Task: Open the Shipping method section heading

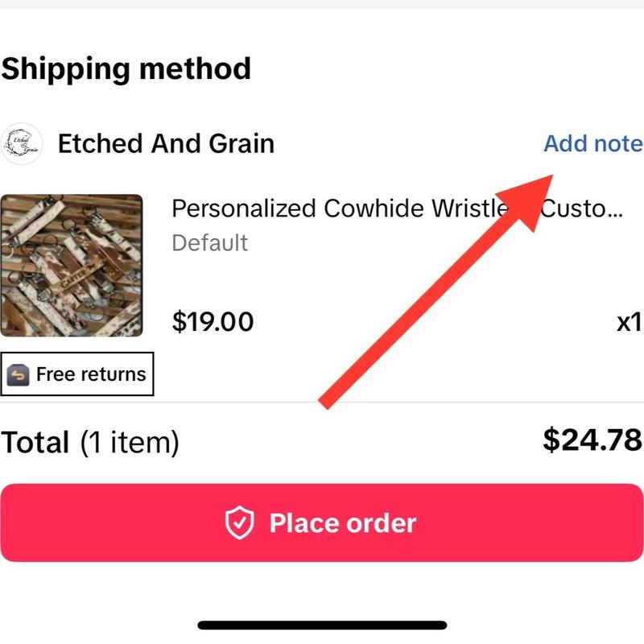Action: coord(126,68)
